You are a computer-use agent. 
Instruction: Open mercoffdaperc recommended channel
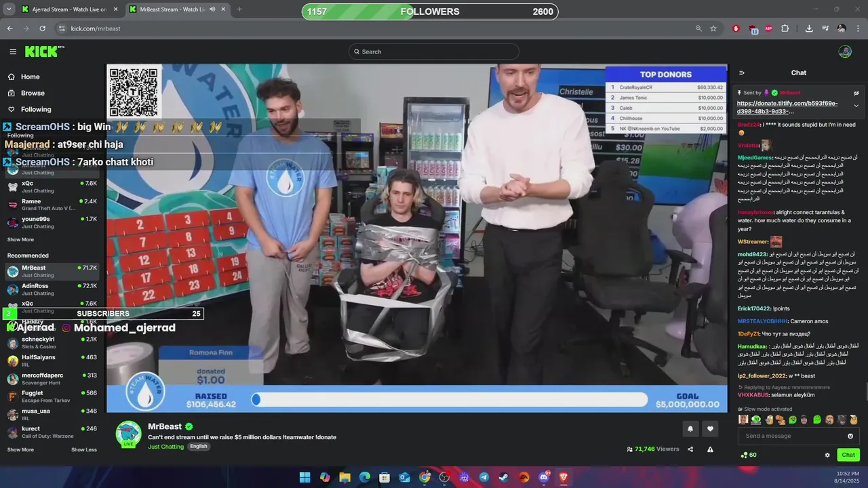[x=52, y=379]
